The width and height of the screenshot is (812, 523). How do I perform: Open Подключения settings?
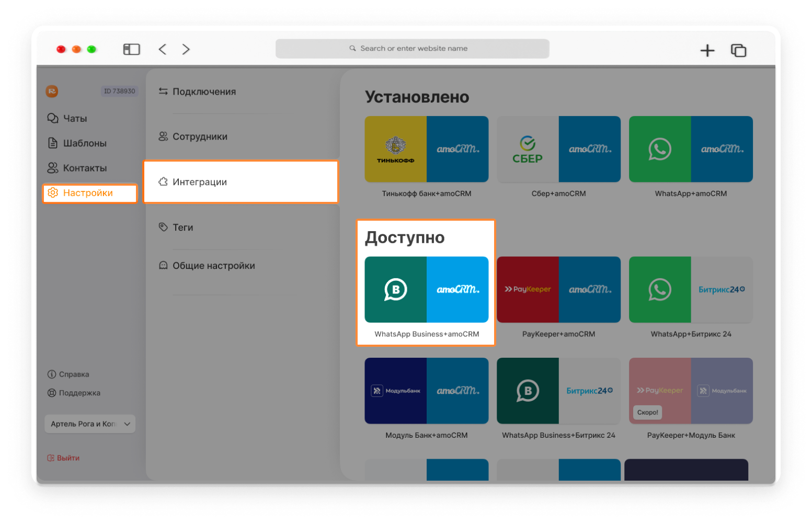point(197,92)
